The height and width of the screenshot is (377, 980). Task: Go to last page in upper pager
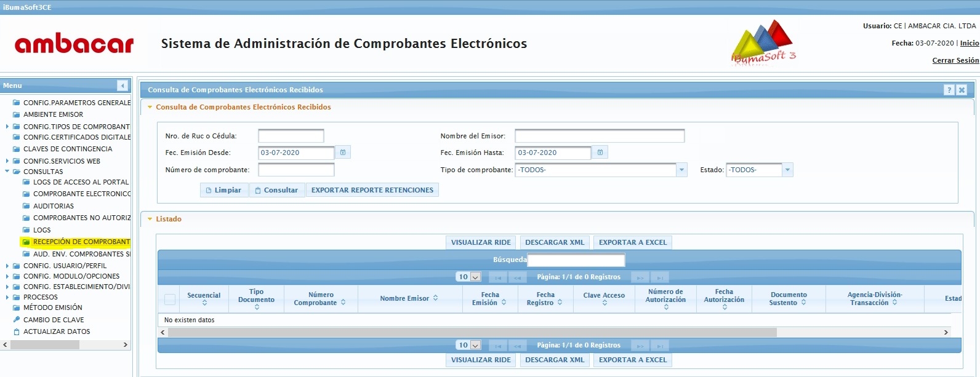(659, 277)
